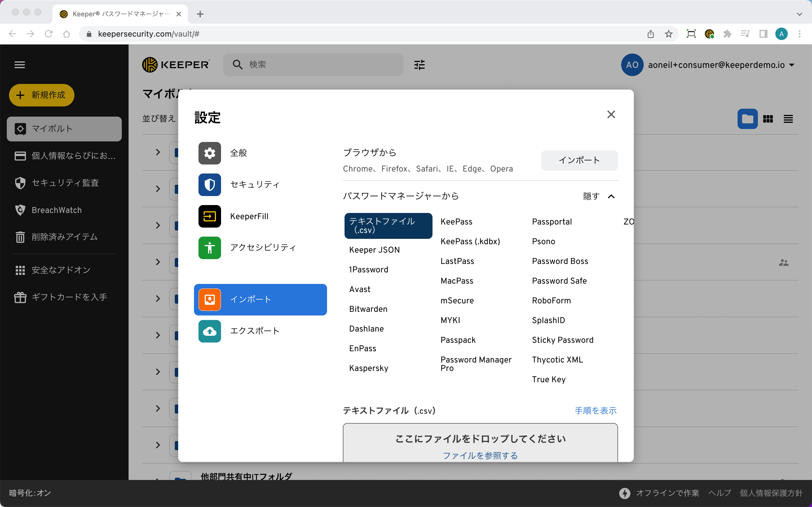The height and width of the screenshot is (507, 812).
Task: Click Keeper extension icon in browser toolbar
Action: (709, 34)
